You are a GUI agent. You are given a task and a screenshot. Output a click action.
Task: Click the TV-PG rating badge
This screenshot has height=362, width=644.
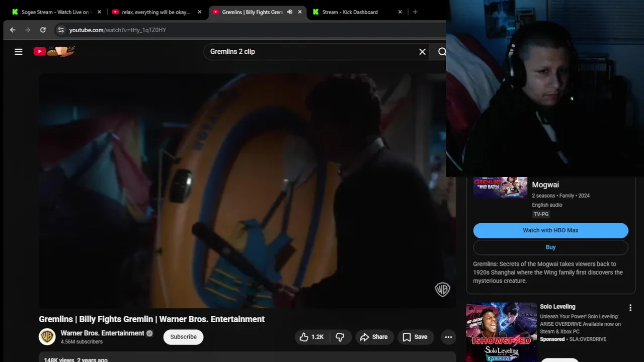541,214
